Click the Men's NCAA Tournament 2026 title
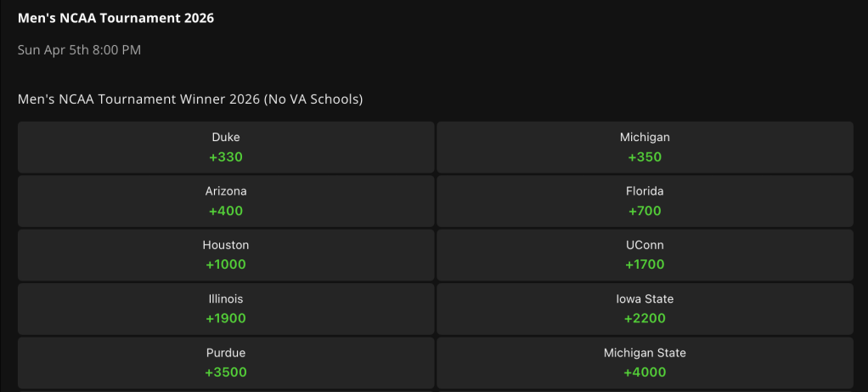Viewport: 868px width, 392px height. tap(116, 19)
